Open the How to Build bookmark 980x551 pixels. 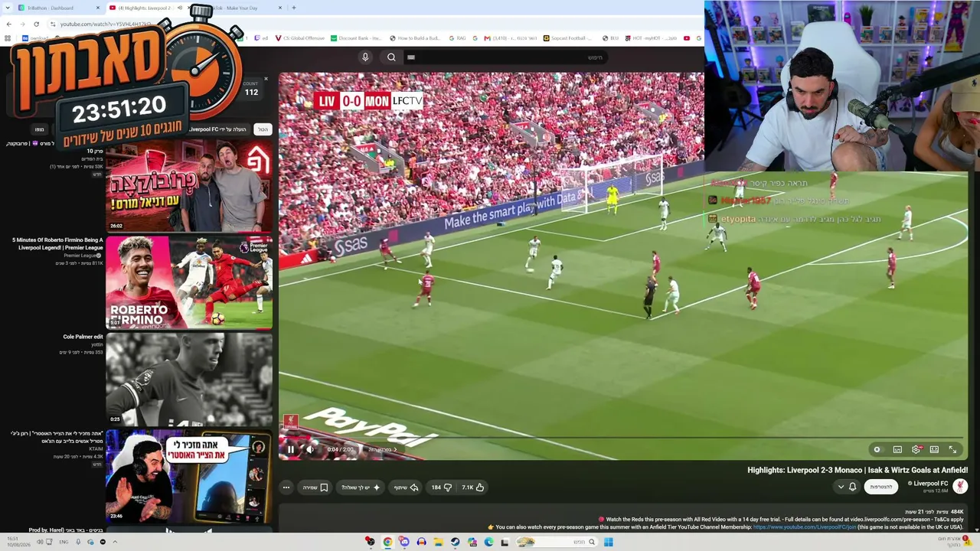[x=415, y=38]
